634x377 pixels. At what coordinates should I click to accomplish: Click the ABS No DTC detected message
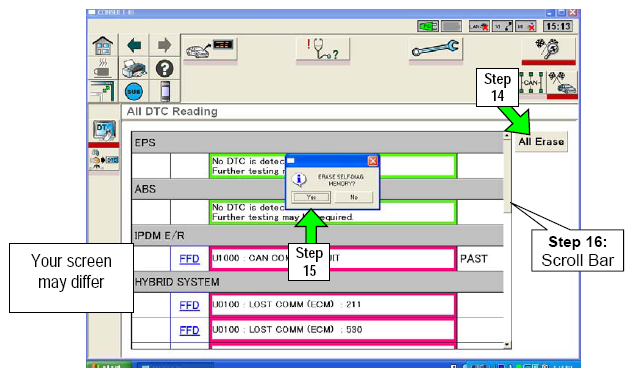tap(332, 212)
